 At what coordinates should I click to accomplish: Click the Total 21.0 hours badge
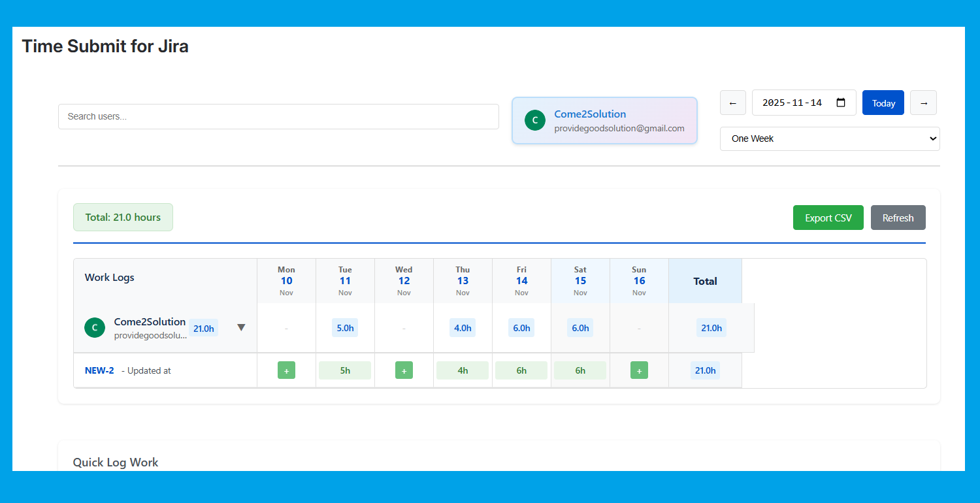coord(123,217)
